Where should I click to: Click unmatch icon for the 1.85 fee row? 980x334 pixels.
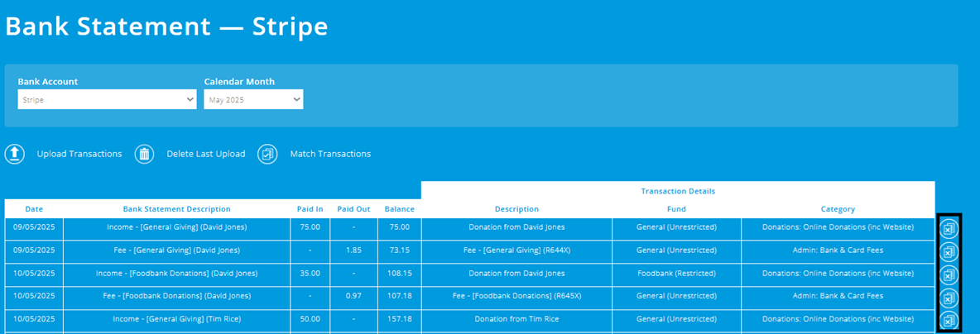tap(949, 252)
